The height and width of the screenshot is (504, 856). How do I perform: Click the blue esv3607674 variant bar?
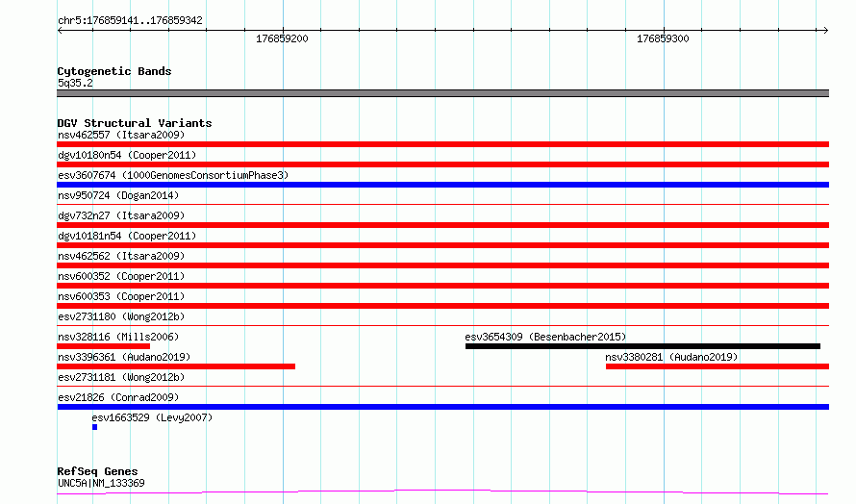pos(442,185)
